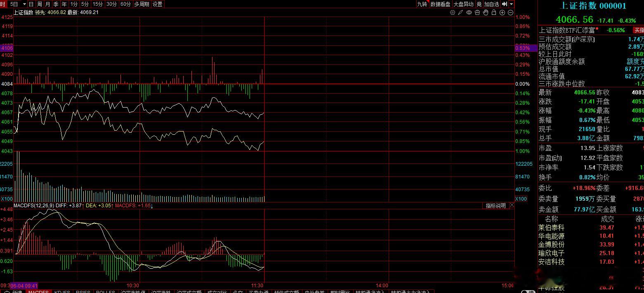The width and height of the screenshot is (644, 293).
Task: Select the 30分 period
Action: click(112, 4)
